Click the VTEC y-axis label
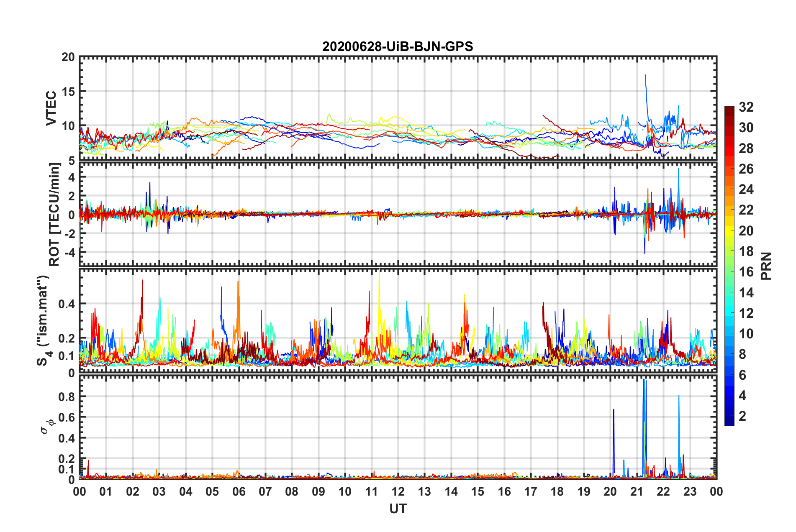This screenshot has height=532, width=796. (x=51, y=108)
